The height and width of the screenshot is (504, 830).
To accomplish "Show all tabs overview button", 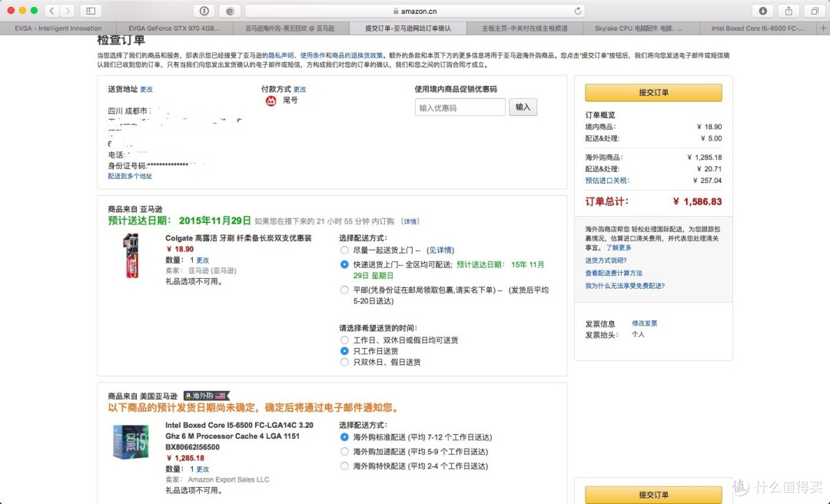I will click(x=815, y=11).
